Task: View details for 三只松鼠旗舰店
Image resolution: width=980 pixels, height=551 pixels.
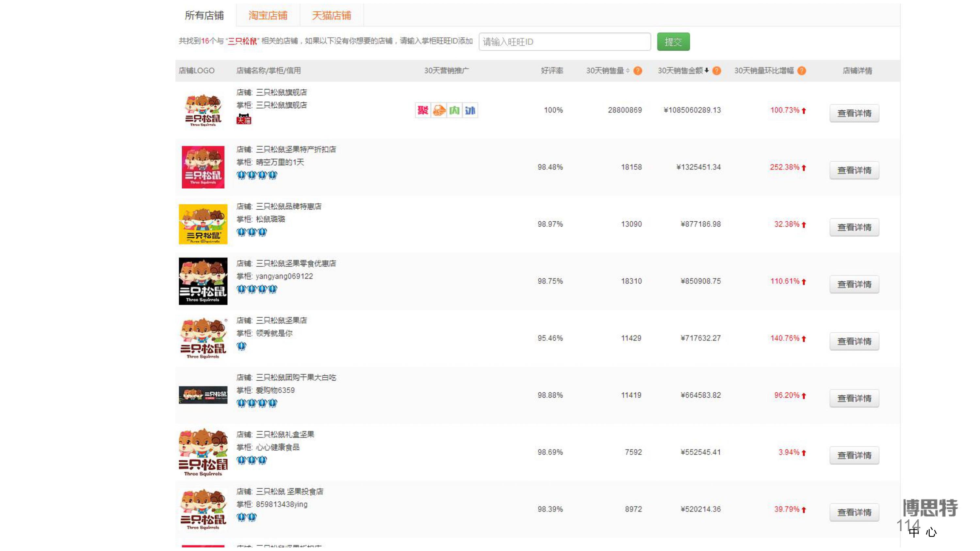Action: 854,113
